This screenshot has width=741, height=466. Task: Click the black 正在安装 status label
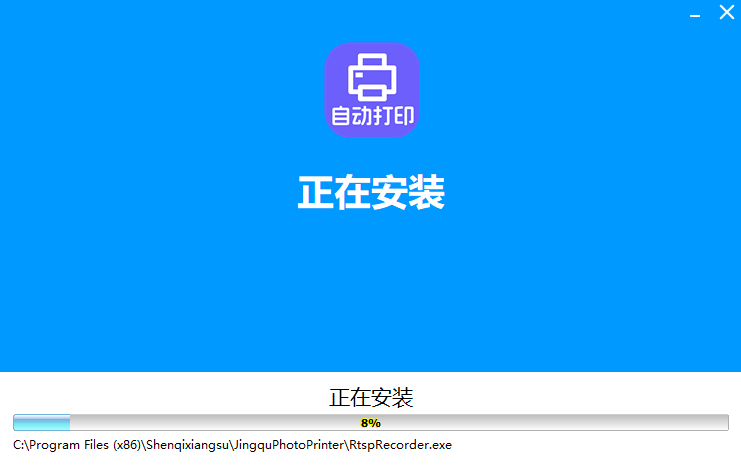click(x=370, y=398)
